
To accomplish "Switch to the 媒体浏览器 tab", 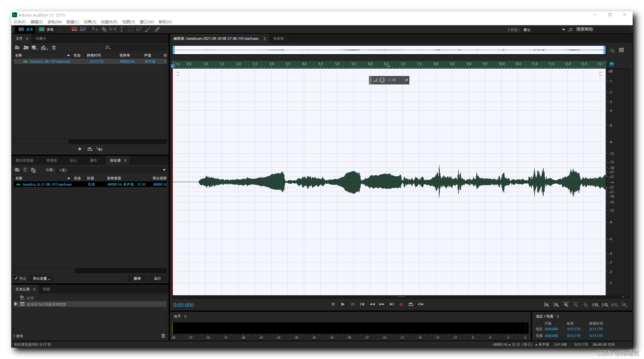I will tap(24, 160).
